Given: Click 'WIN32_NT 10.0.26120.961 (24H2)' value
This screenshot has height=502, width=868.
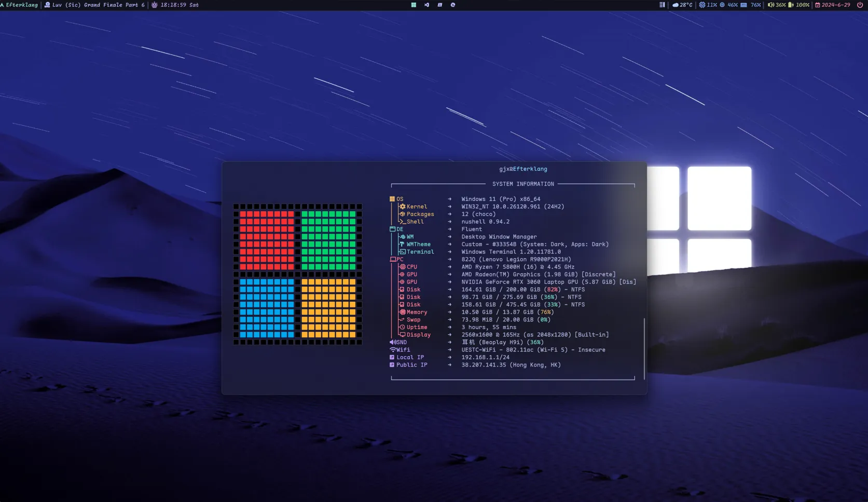Looking at the screenshot, I should tap(513, 207).
